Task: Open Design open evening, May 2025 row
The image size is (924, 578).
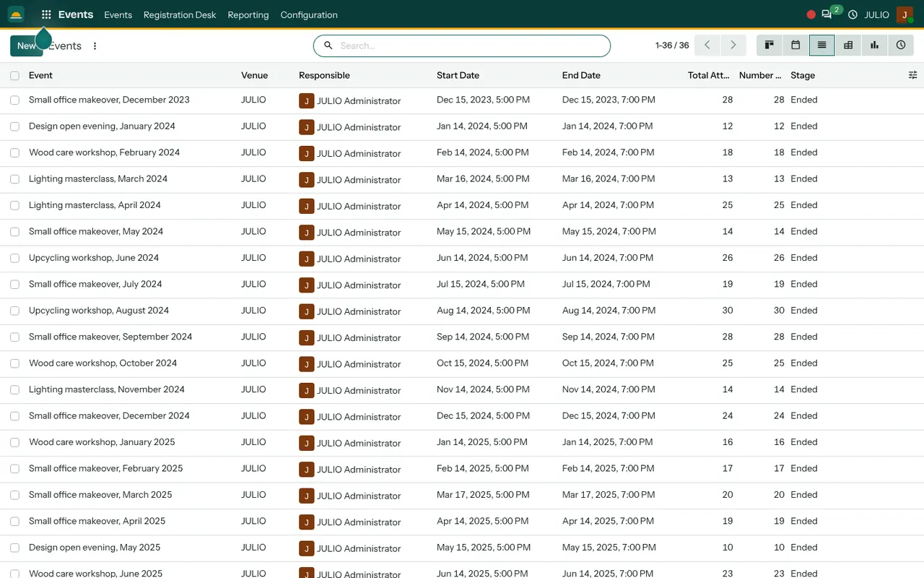Action: point(95,548)
